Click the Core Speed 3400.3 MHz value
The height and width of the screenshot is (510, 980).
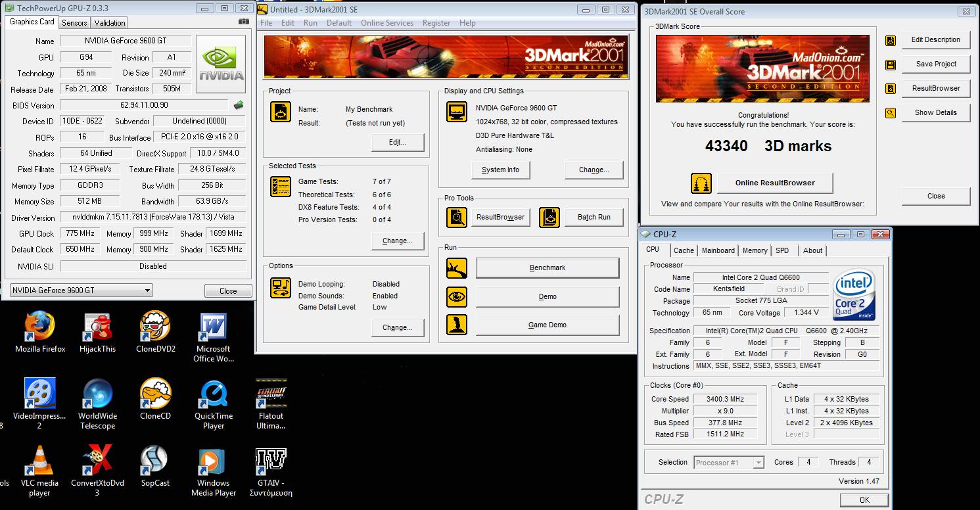pyautogui.click(x=725, y=400)
